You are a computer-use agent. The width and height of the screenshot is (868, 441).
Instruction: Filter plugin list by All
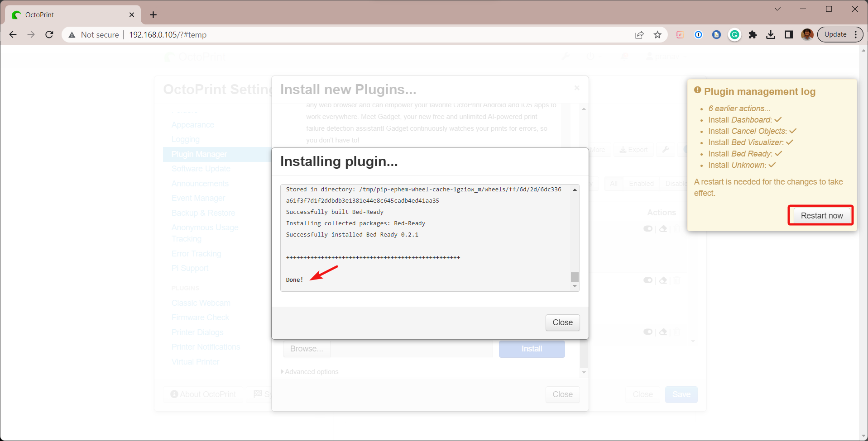click(614, 183)
